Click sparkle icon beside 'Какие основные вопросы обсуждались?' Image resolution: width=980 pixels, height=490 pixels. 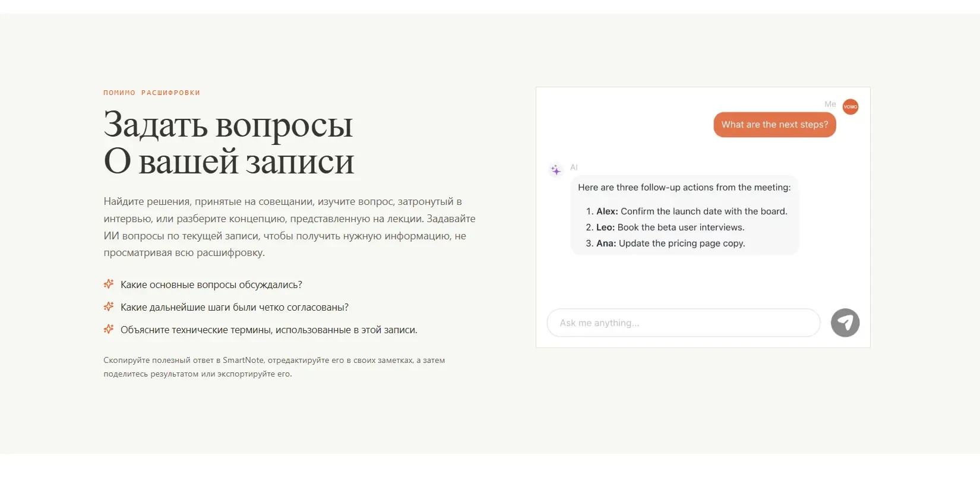coord(109,284)
